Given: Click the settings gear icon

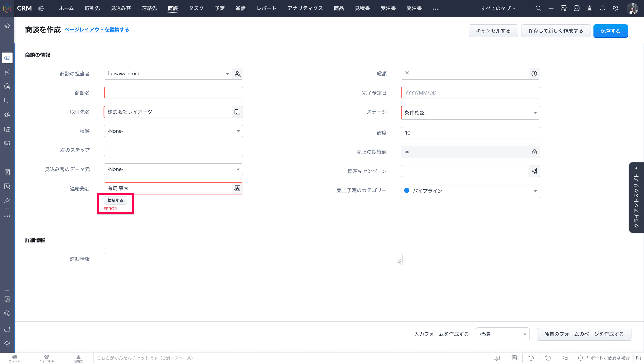Looking at the screenshot, I should 615,8.
